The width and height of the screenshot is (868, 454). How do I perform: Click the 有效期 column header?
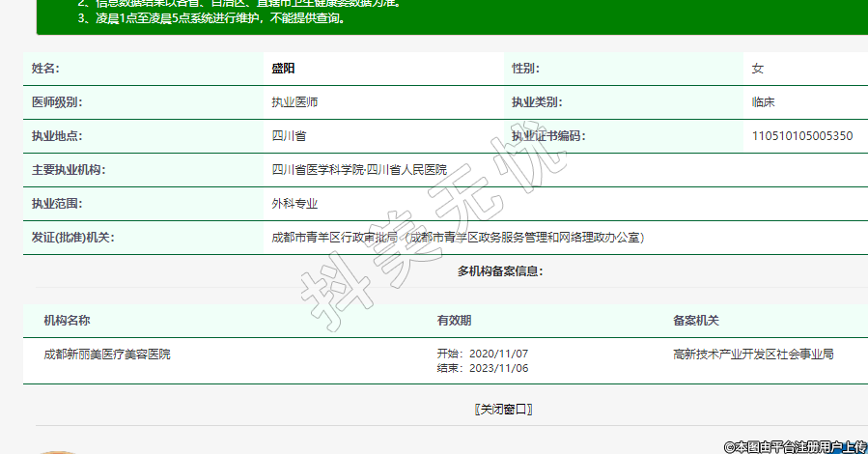pyautogui.click(x=455, y=321)
